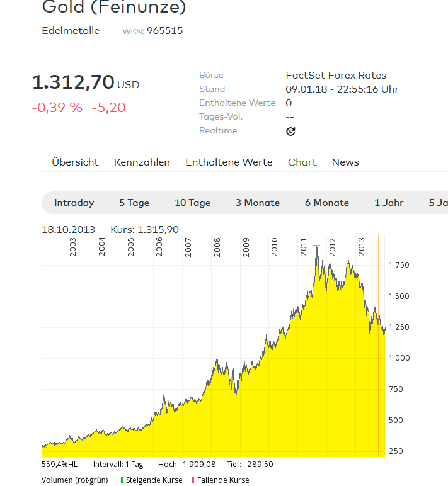
Task: Click the orange date marker line
Action: coord(379,346)
